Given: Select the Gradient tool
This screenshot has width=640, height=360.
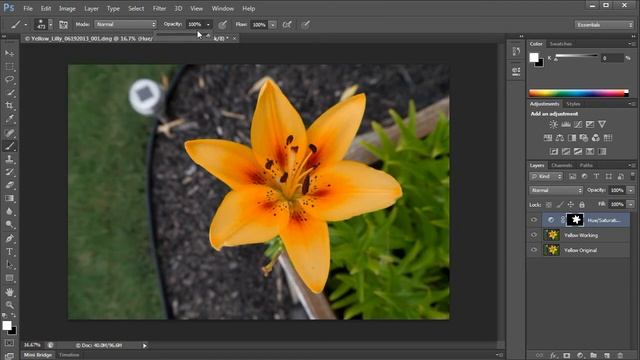Looking at the screenshot, I should point(9,198).
